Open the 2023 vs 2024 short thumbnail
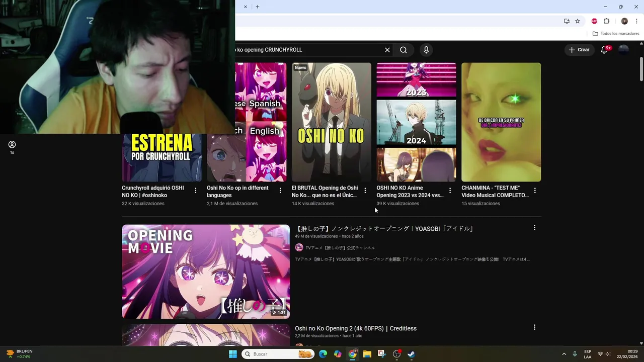Image resolution: width=644 pixels, height=362 pixels. pyautogui.click(x=417, y=122)
